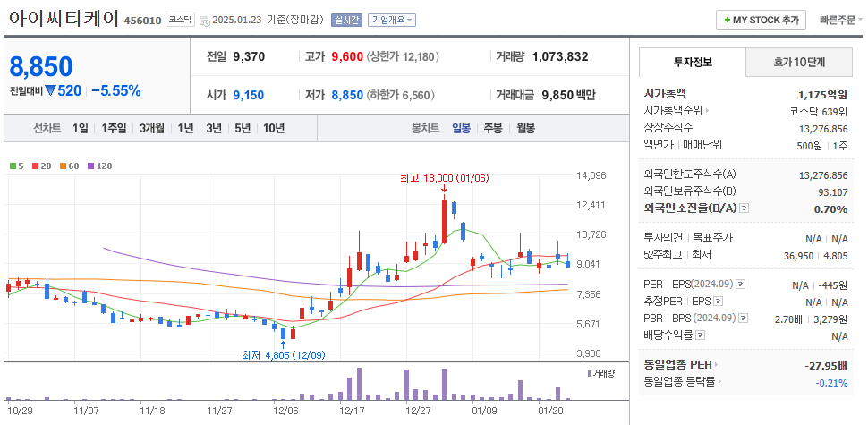868x425 pixels.
Task: Click orange 60-day moving average legend swatch
Action: [64, 166]
